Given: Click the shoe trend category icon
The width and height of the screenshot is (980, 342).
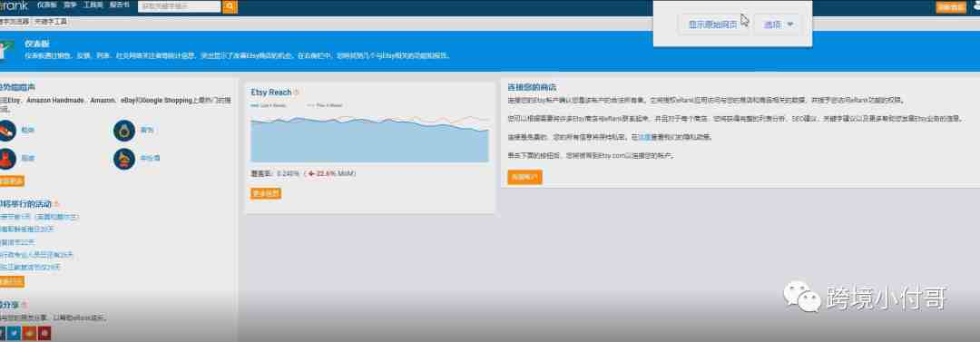Looking at the screenshot, I should click(6, 131).
